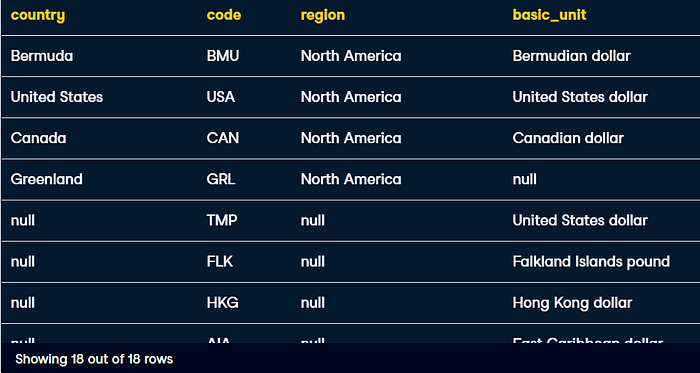Image resolution: width=700 pixels, height=373 pixels.
Task: Click the HKG code cell
Action: [x=222, y=303]
